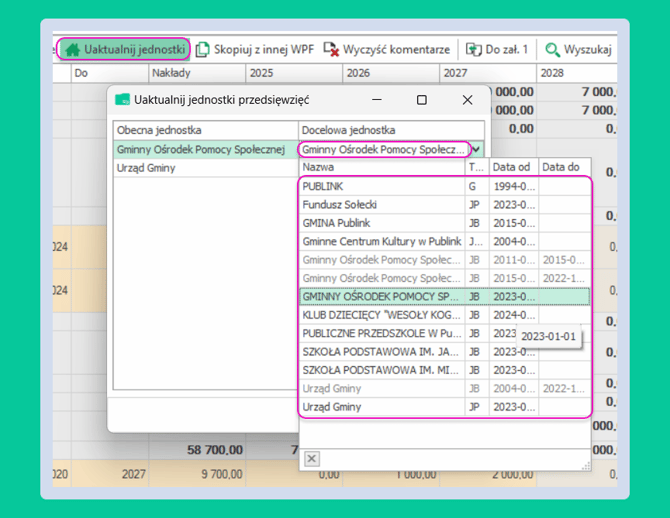
Task: Click the X clear button below dropdown list
Action: click(312, 459)
